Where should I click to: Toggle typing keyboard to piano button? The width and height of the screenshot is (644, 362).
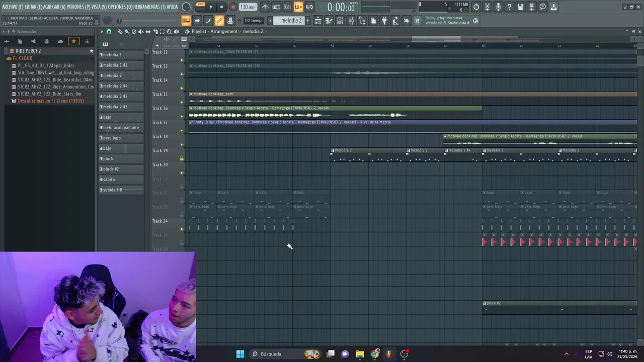tap(186, 21)
